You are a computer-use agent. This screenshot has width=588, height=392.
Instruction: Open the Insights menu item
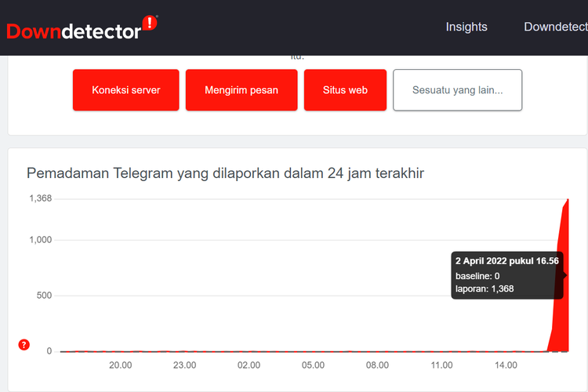coord(466,27)
